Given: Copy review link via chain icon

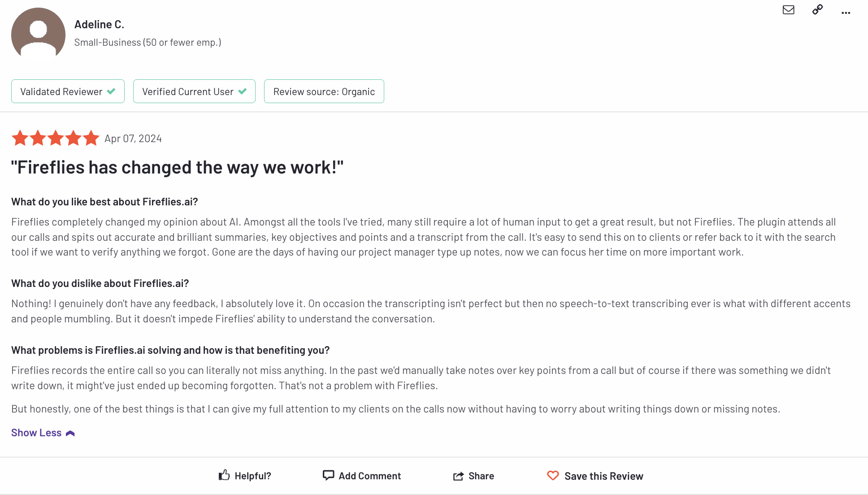Looking at the screenshot, I should pyautogui.click(x=817, y=9).
